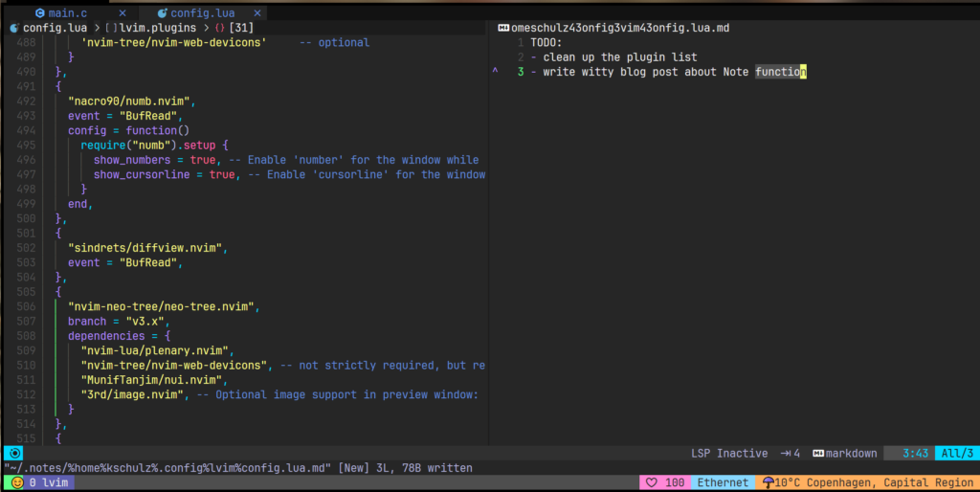This screenshot has width=980, height=492.
Task: Select the [31] breadcrumb segment
Action: tap(241, 28)
